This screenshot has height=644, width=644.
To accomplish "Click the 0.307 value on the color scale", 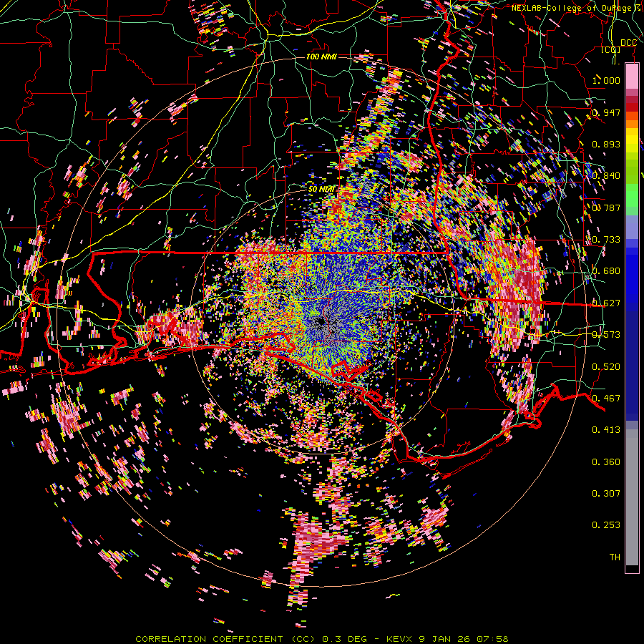I will (606, 494).
